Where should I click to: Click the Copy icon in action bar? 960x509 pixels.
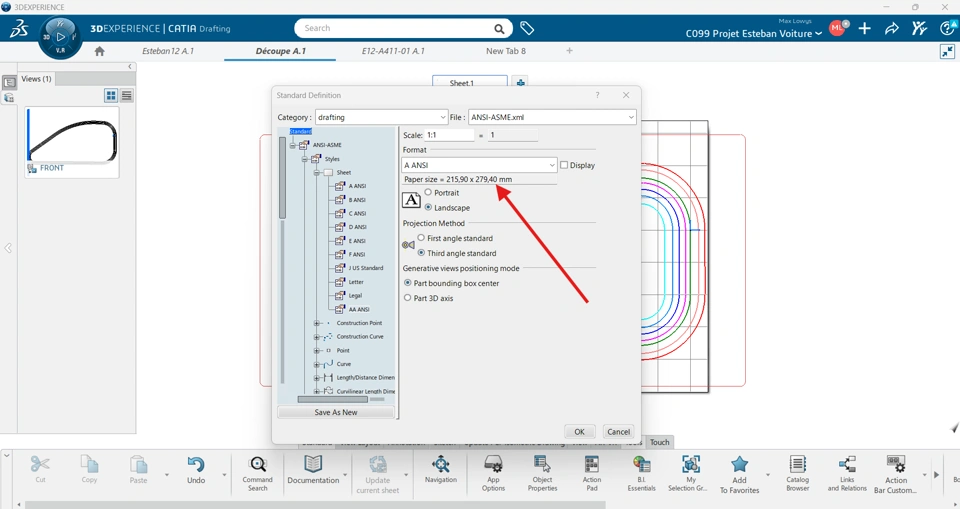(89, 464)
